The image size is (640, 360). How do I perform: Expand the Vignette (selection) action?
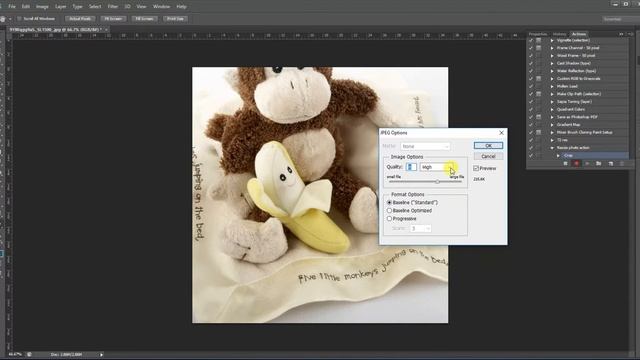pyautogui.click(x=552, y=40)
